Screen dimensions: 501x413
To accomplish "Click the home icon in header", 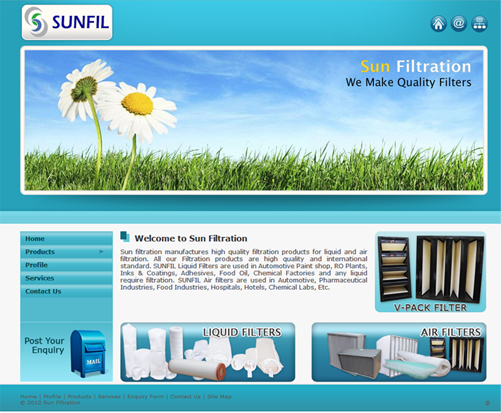I will click(438, 24).
